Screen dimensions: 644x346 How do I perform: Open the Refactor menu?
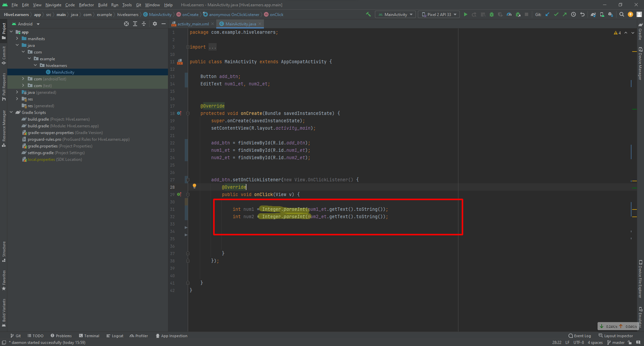point(86,5)
